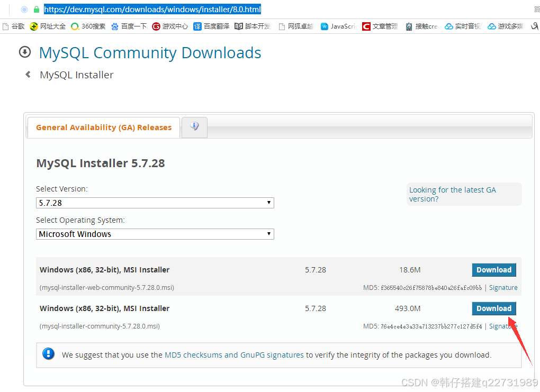540x392 pixels.
Task: Open the information icon tab
Action: 195,127
